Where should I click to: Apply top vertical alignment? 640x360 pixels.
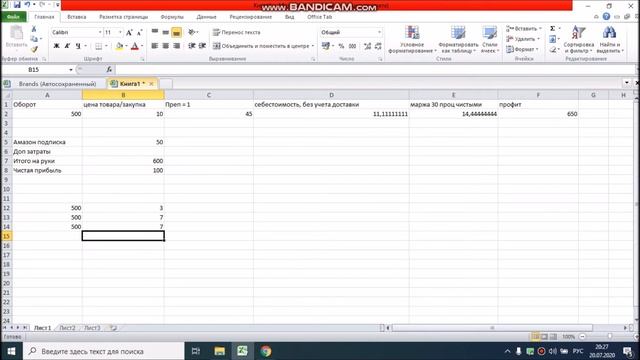pos(155,32)
